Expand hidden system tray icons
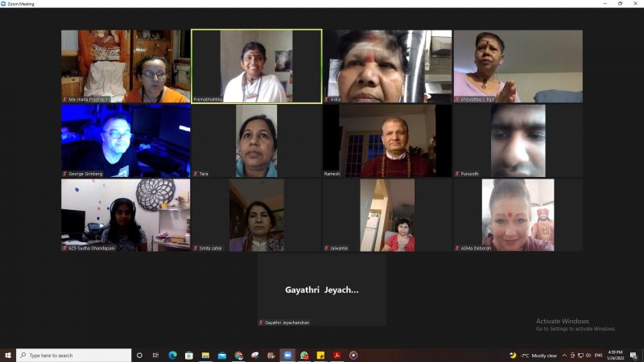Image resolution: width=644 pixels, height=362 pixels. pyautogui.click(x=564, y=356)
